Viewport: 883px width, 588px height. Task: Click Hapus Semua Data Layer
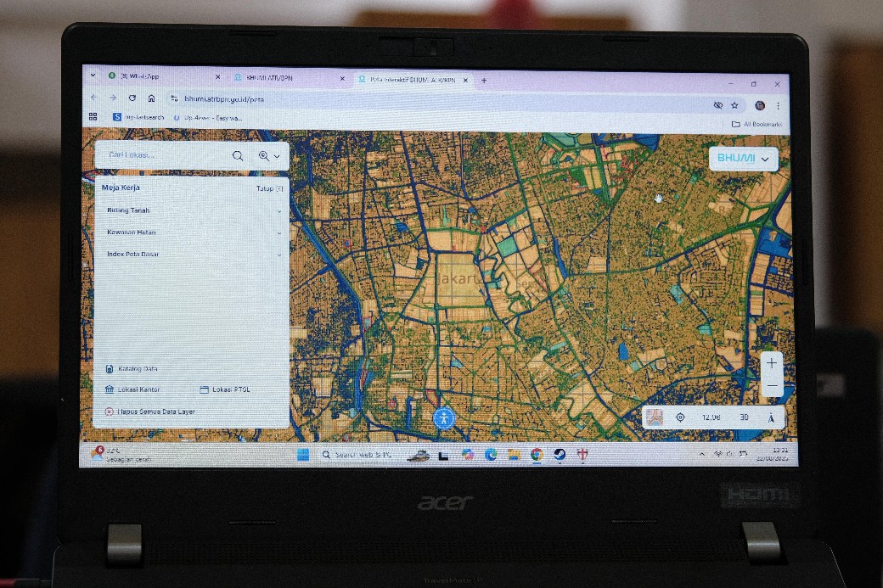pyautogui.click(x=149, y=412)
